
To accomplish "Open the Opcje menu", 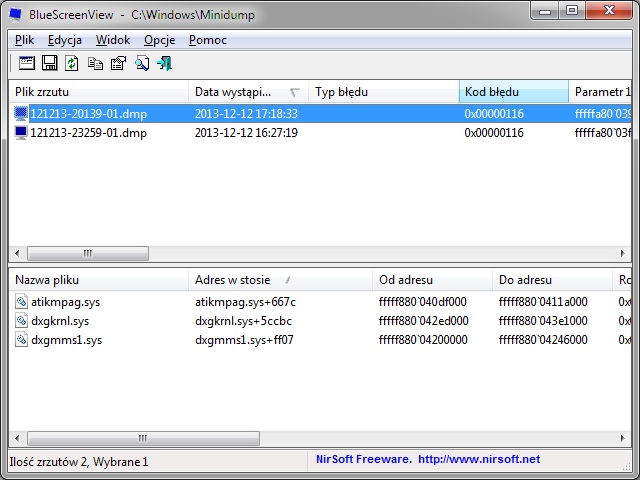I will point(160,40).
